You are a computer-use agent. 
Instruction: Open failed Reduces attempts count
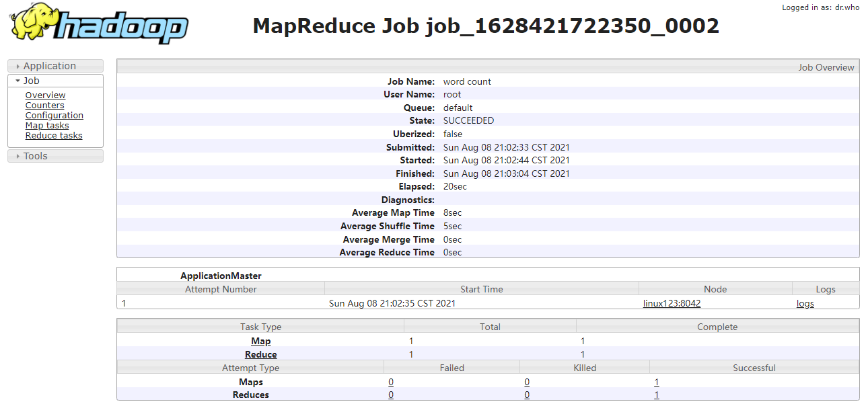pos(391,395)
